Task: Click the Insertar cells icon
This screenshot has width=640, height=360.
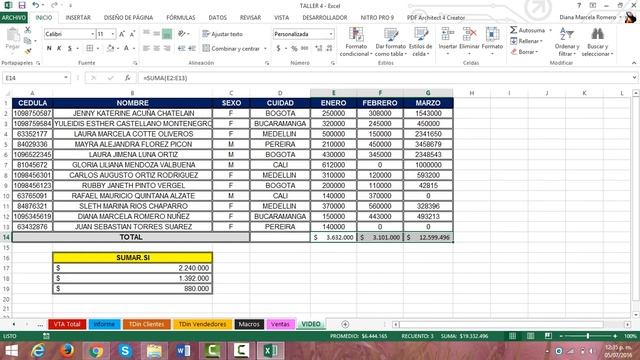Action: (448, 34)
